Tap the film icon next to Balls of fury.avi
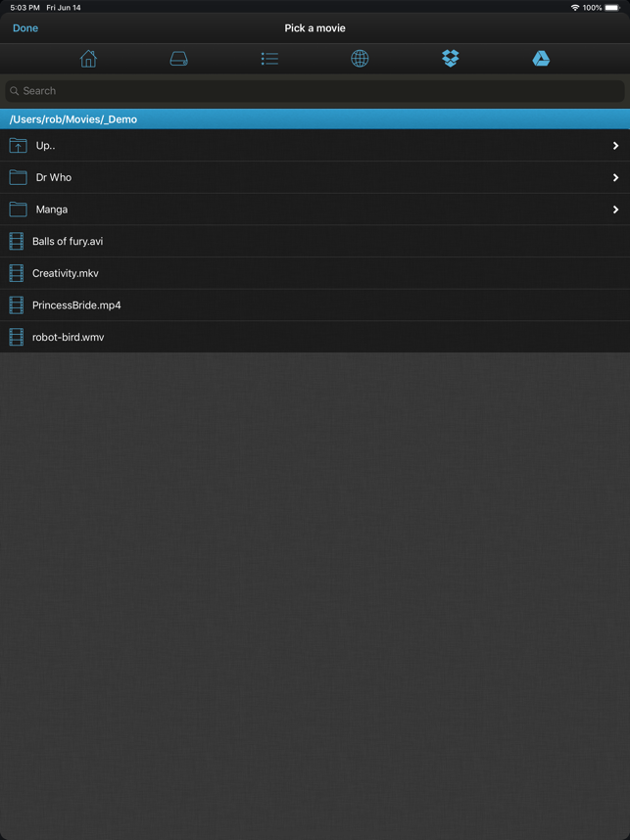Image resolution: width=630 pixels, height=840 pixels. 17,241
